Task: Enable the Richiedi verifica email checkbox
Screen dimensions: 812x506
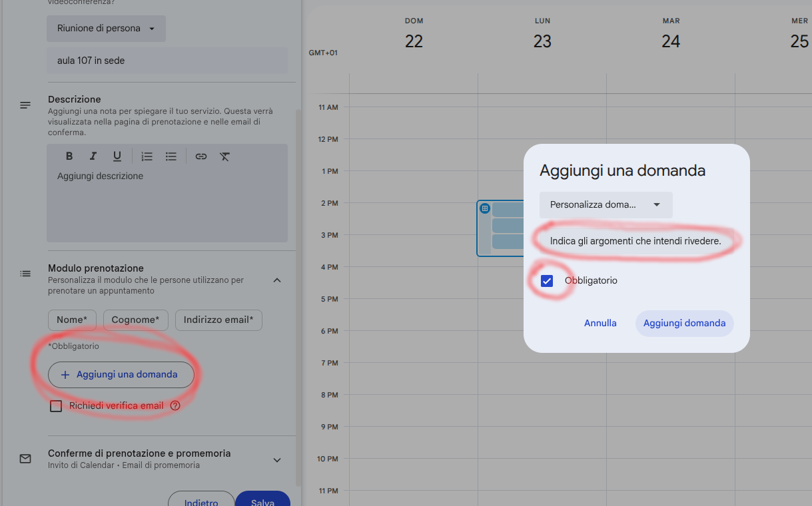Action: tap(56, 406)
